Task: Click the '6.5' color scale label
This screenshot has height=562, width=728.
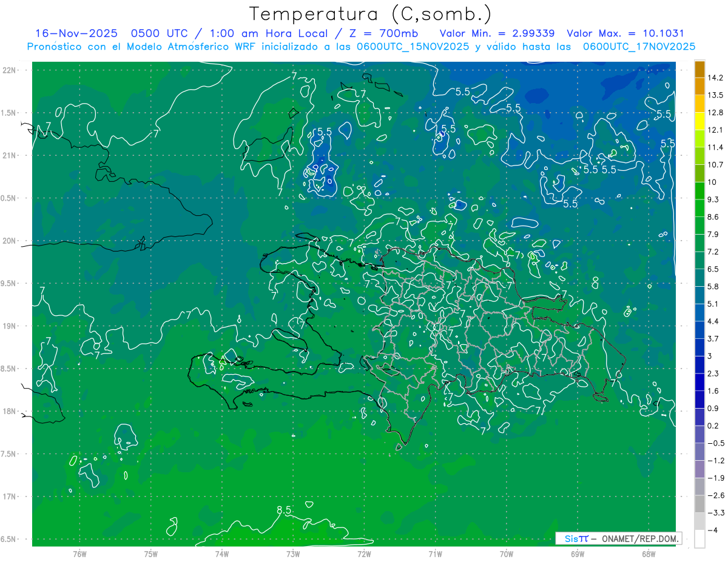Action: [x=713, y=269]
